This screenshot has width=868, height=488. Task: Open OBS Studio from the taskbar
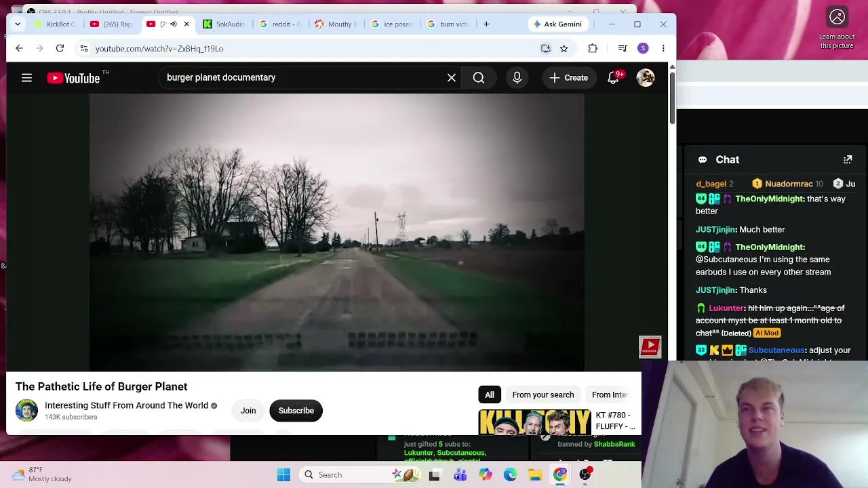[585, 474]
